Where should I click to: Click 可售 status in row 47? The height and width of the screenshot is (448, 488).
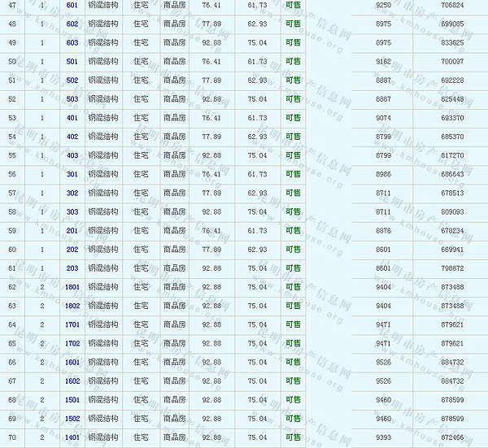tap(293, 5)
